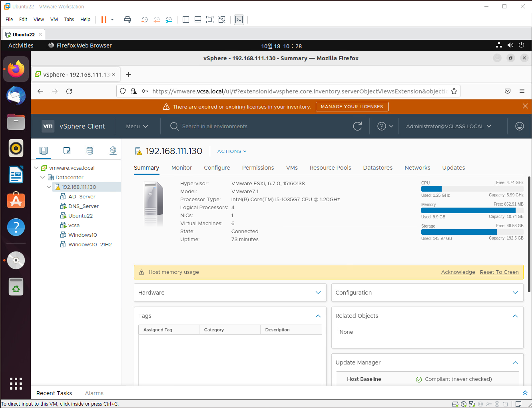This screenshot has height=408, width=532.
Task: Take a VM snapshot toolbar icon
Action: tap(145, 20)
